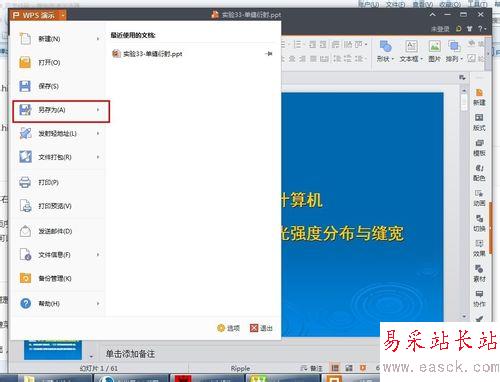Click the 单击添加备注 notes field
The width and height of the screenshot is (500, 382).
click(x=130, y=354)
